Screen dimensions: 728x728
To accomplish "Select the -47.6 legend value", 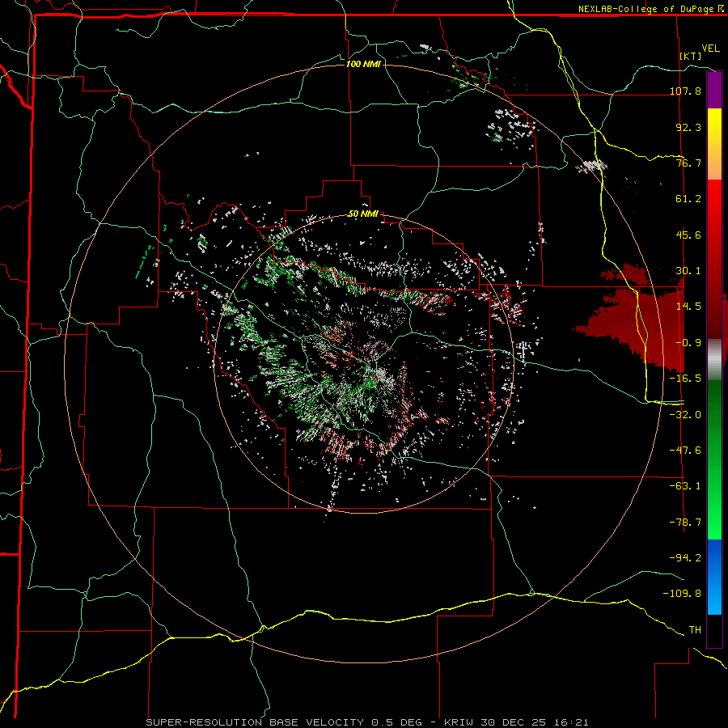I will pyautogui.click(x=685, y=450).
